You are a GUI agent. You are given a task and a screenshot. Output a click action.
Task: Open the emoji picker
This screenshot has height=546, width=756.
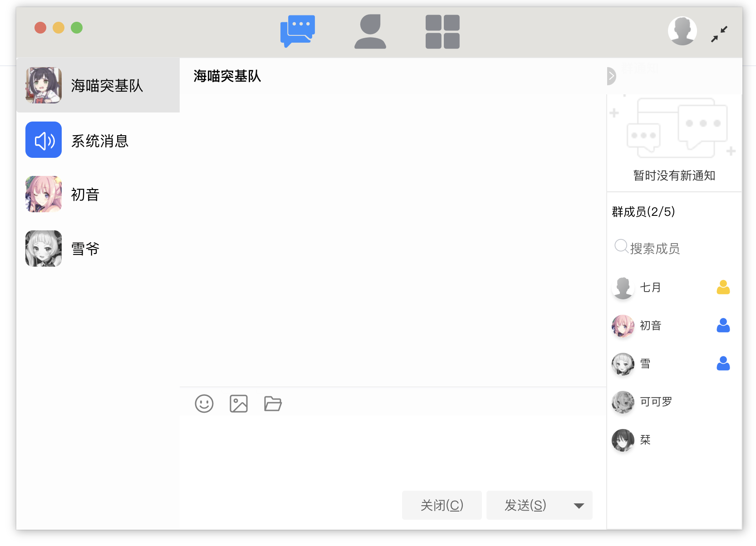(x=204, y=404)
